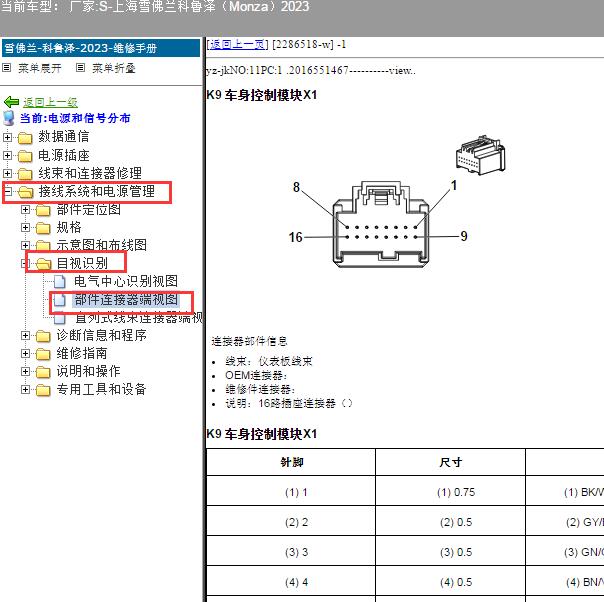Click the 针脚 column header

click(291, 462)
